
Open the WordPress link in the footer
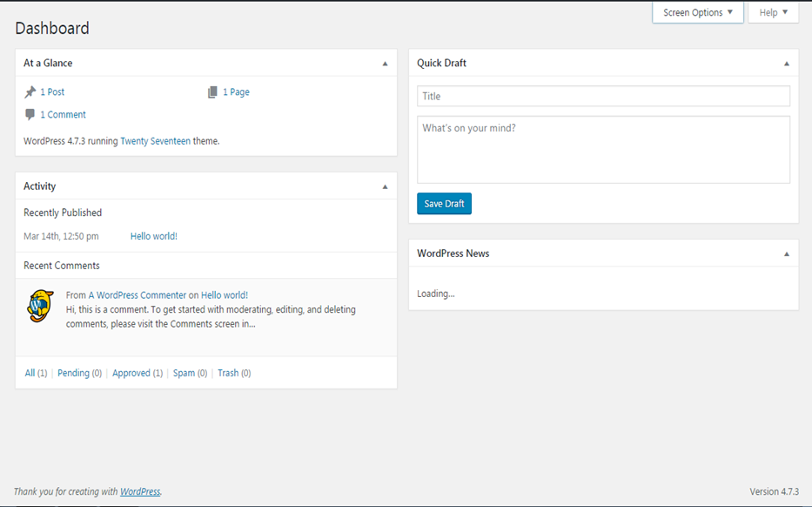[x=140, y=491]
